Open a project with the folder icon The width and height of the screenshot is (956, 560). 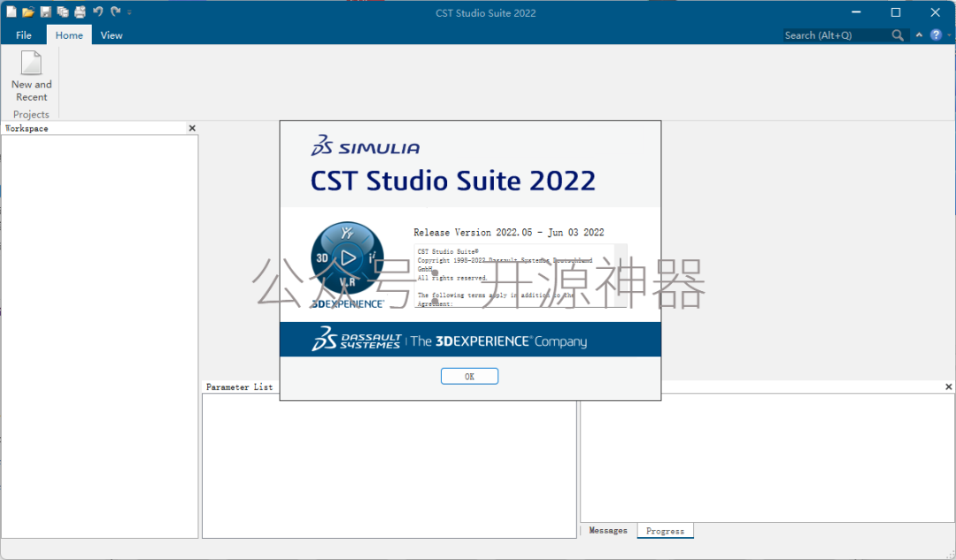[28, 12]
